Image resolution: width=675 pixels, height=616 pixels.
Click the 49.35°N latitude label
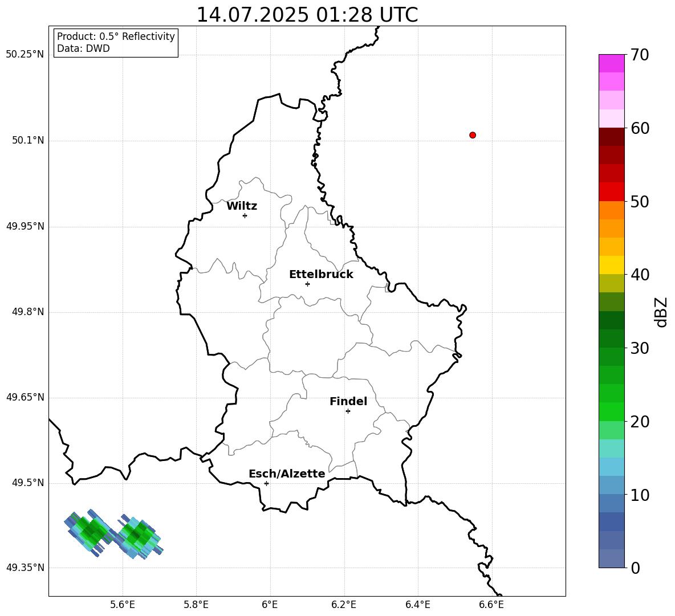[25, 568]
